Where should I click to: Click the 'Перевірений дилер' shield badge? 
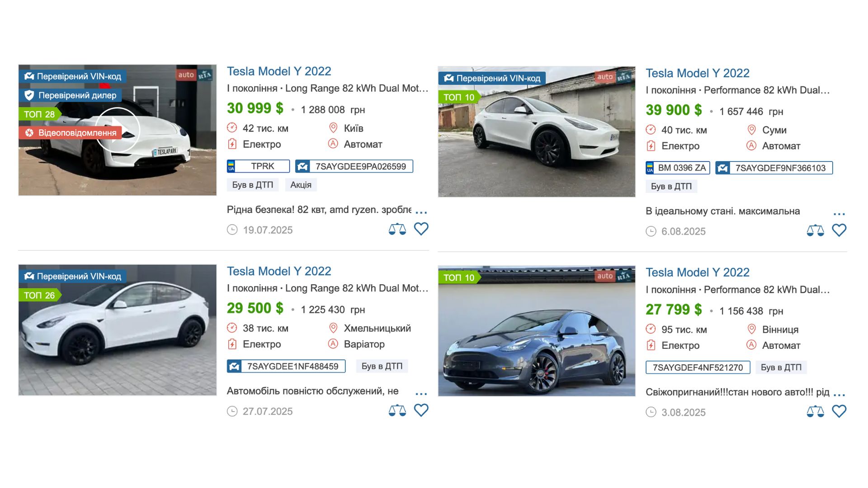click(71, 95)
